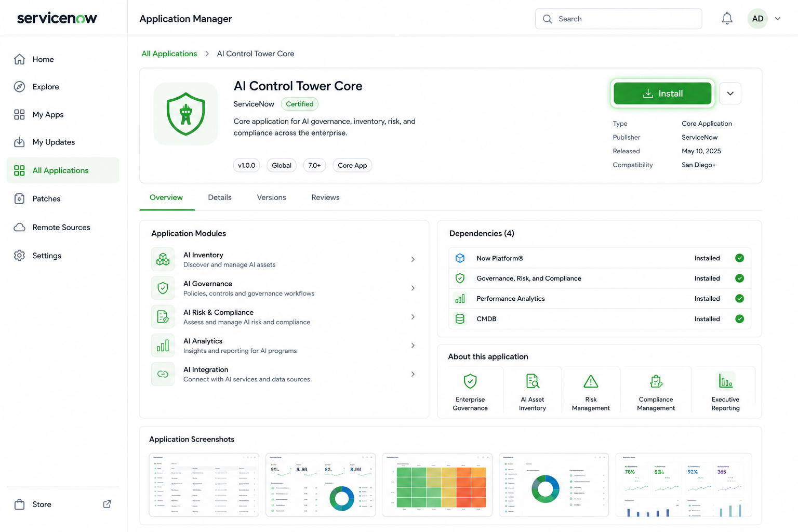798x532 pixels.
Task: Click the search magnifier icon
Action: pos(547,19)
